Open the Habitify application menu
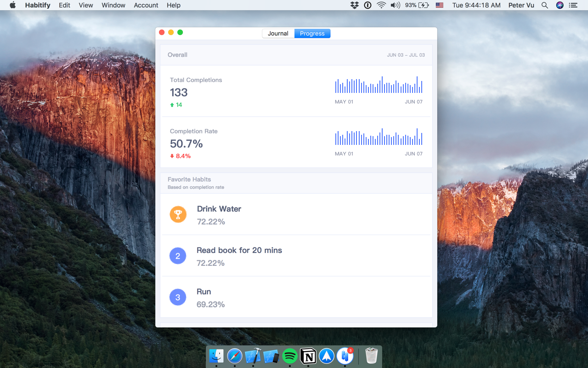The width and height of the screenshot is (588, 368). 38,5
